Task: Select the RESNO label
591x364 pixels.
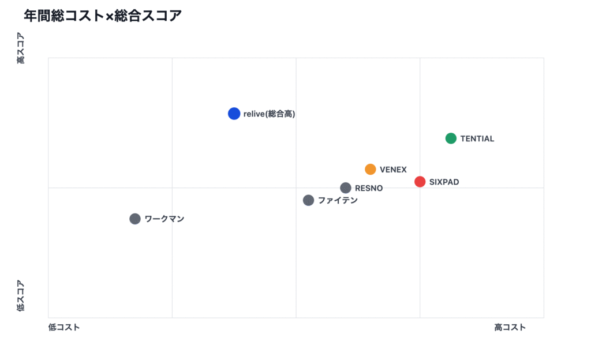Action: pyautogui.click(x=369, y=188)
